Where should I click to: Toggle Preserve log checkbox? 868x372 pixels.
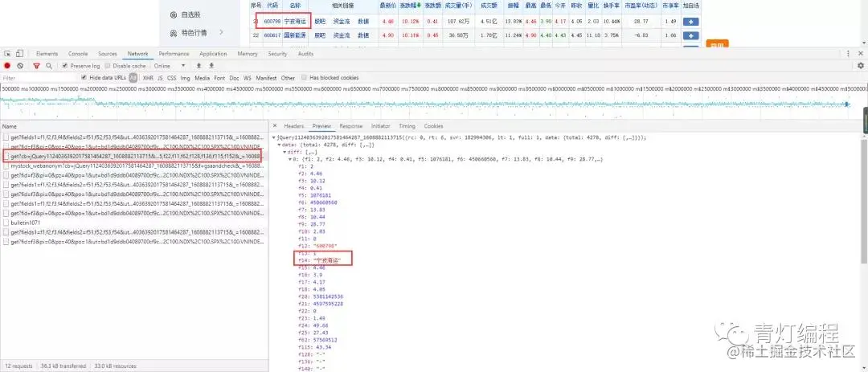(x=65, y=66)
